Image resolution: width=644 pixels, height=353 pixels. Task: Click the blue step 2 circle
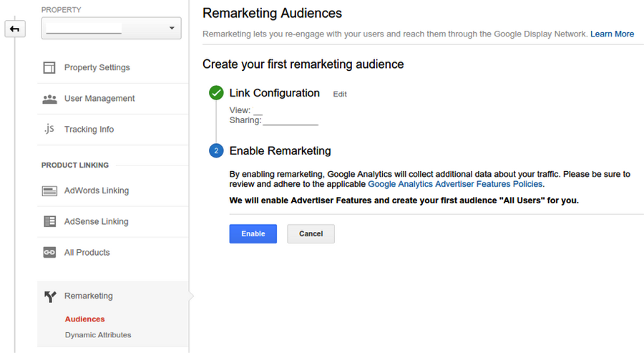coord(216,151)
